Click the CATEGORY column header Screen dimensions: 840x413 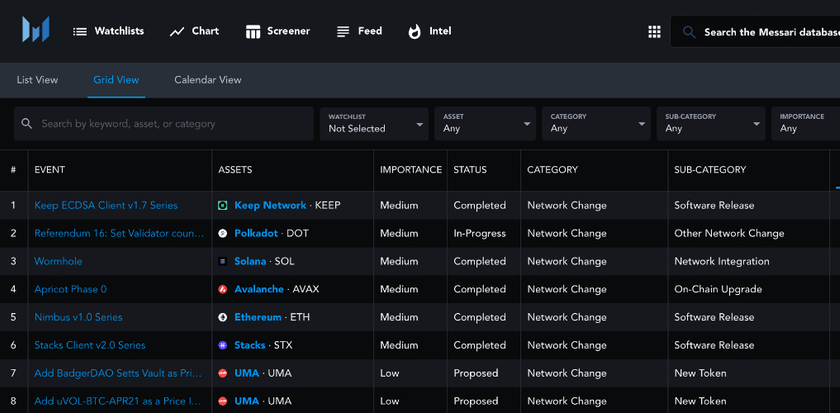552,170
